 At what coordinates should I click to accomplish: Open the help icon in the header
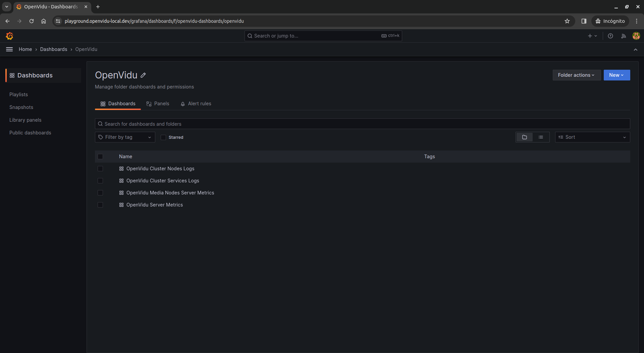(x=610, y=36)
